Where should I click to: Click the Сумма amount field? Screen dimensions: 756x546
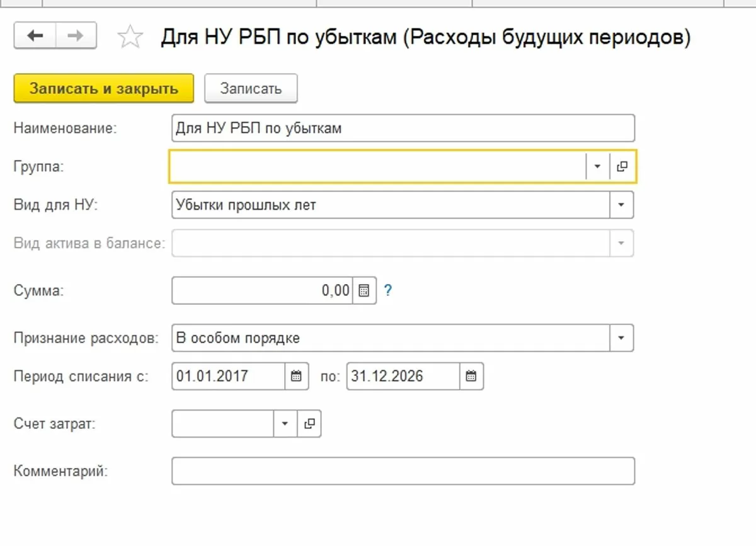[262, 290]
